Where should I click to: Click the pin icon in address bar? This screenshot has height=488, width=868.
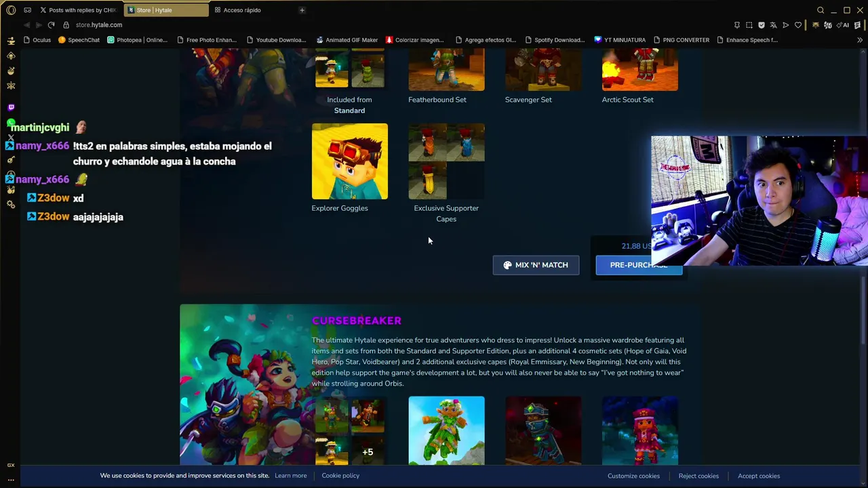(x=737, y=25)
